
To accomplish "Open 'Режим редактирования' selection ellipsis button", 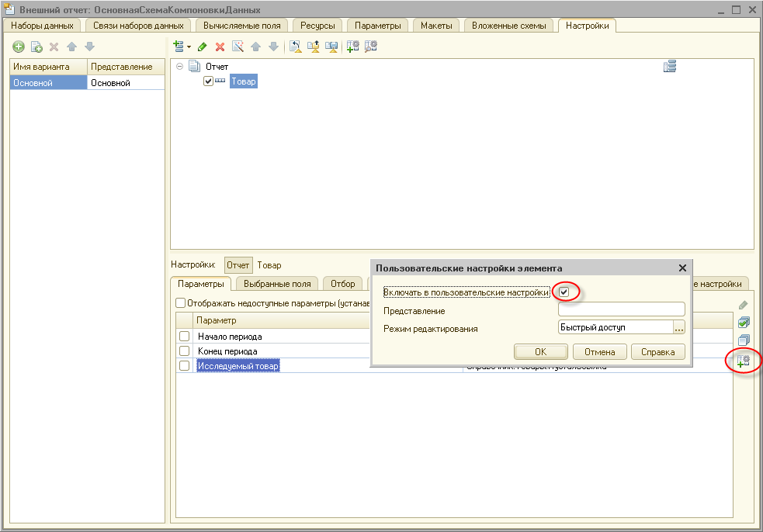I will [x=679, y=328].
